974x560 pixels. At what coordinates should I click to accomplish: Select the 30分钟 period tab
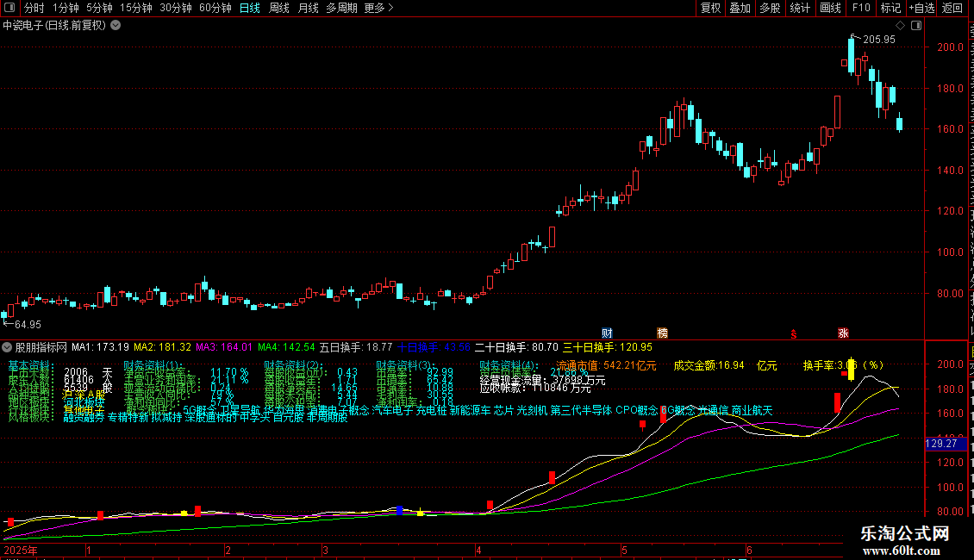pyautogui.click(x=176, y=8)
